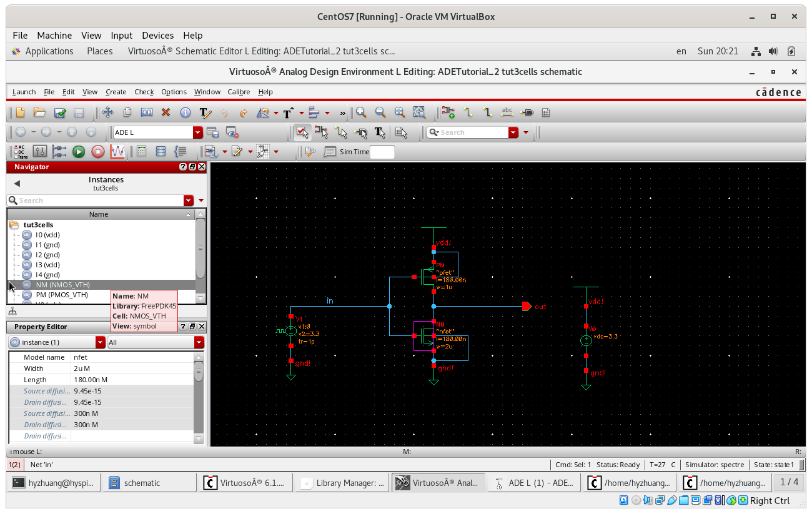The image size is (812, 514).
Task: Expand the rotate tool dropdown arrow
Action: (275, 113)
